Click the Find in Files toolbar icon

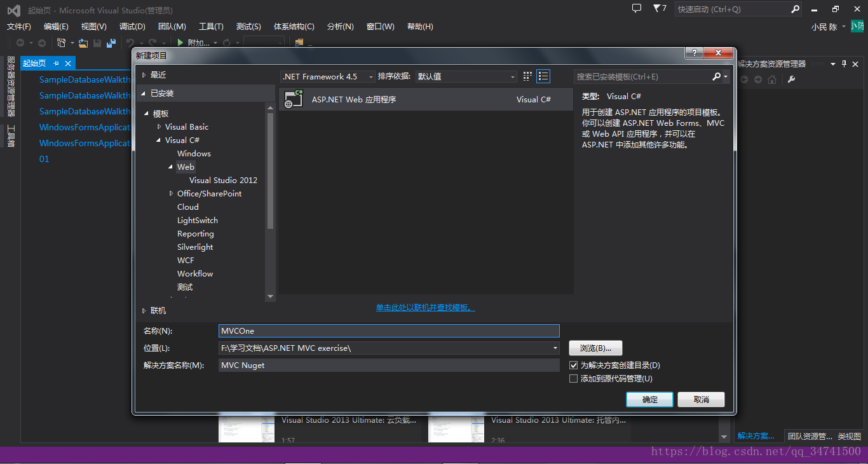(299, 43)
